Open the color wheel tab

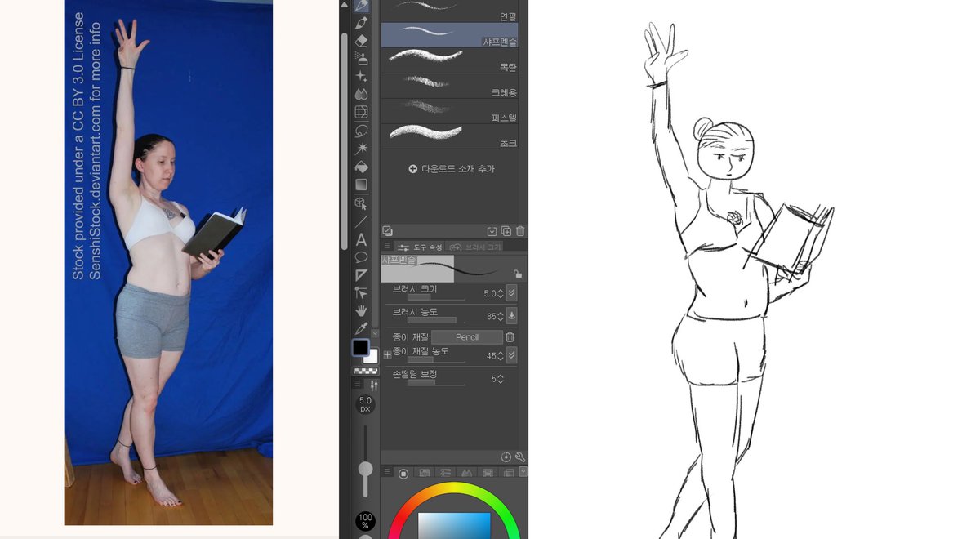[403, 473]
